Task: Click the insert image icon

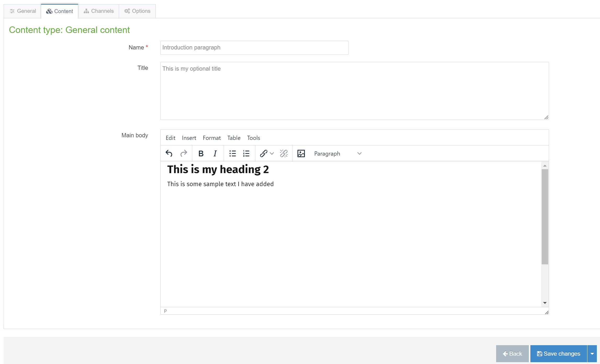Action: [301, 153]
